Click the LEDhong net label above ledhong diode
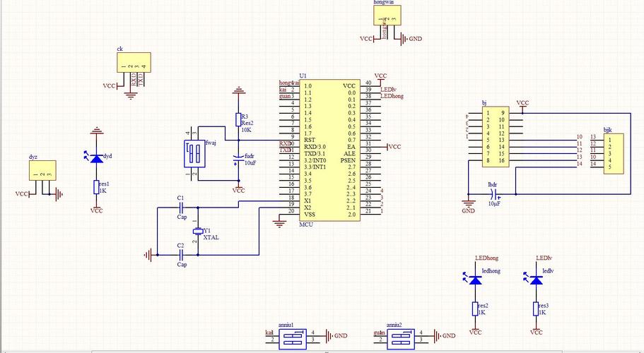Viewport: 644px width, 353px height. point(486,258)
